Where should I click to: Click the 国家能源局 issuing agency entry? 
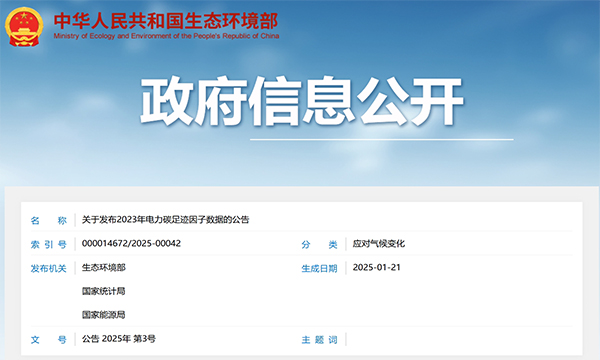[104, 315]
